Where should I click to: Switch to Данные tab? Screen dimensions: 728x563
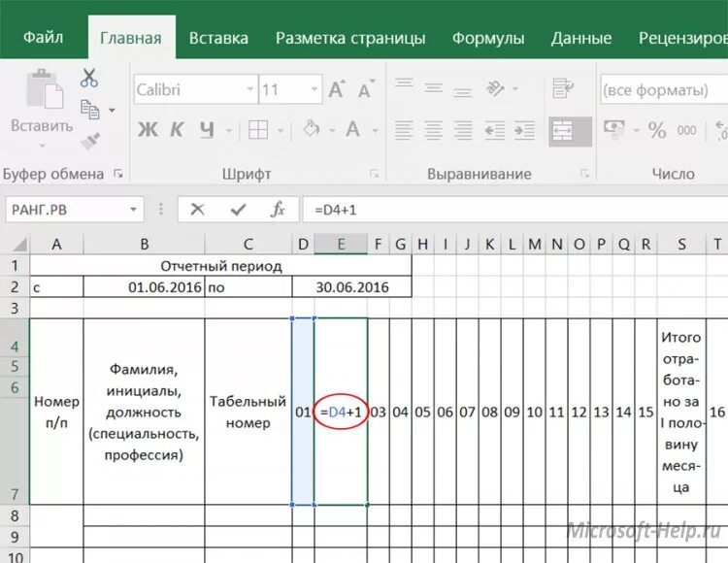581,38
